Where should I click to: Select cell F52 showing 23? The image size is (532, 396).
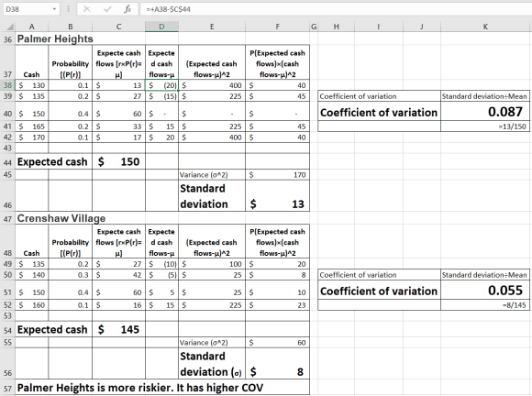(278, 305)
